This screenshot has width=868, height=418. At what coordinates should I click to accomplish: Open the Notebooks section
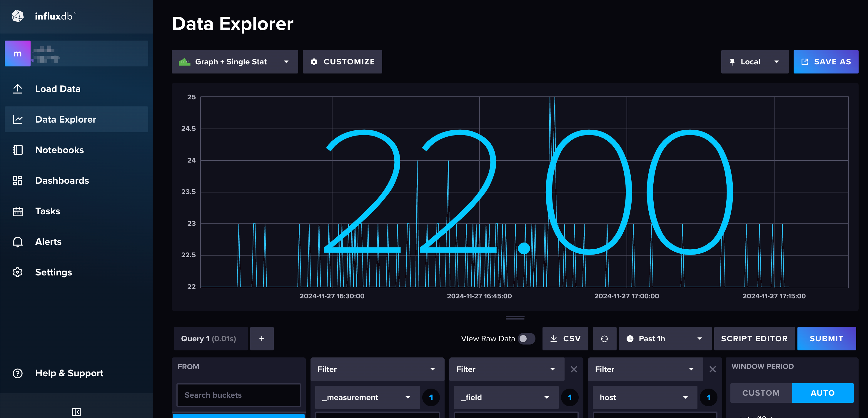click(59, 150)
